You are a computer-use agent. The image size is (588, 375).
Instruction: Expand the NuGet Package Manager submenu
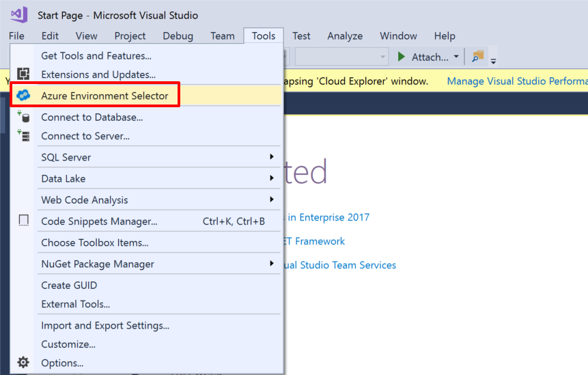click(x=272, y=264)
